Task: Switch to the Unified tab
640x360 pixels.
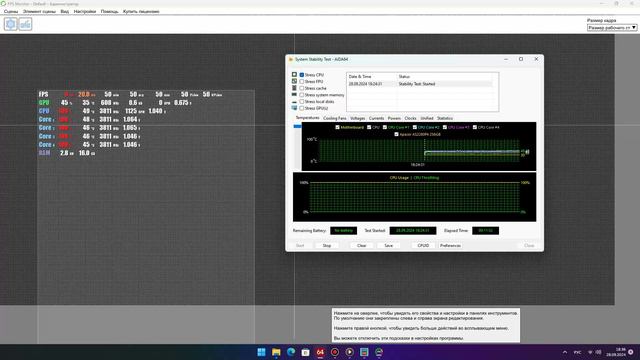Action: (x=427, y=118)
